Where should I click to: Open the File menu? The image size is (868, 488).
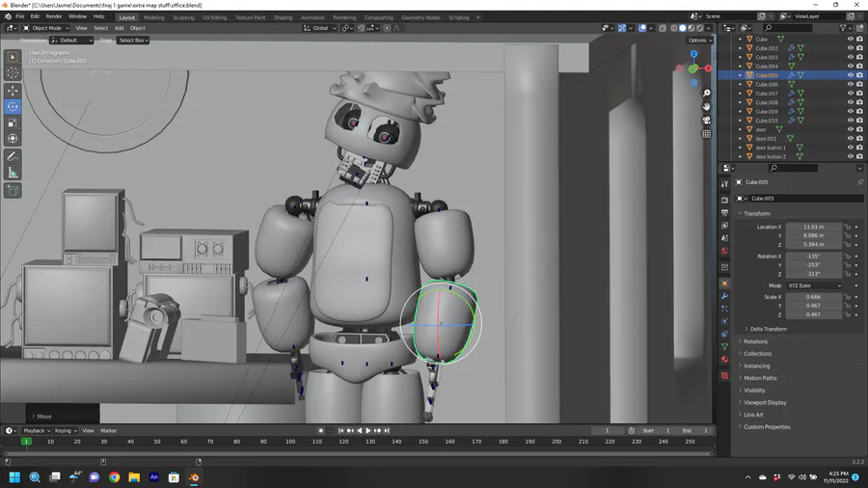pos(20,16)
